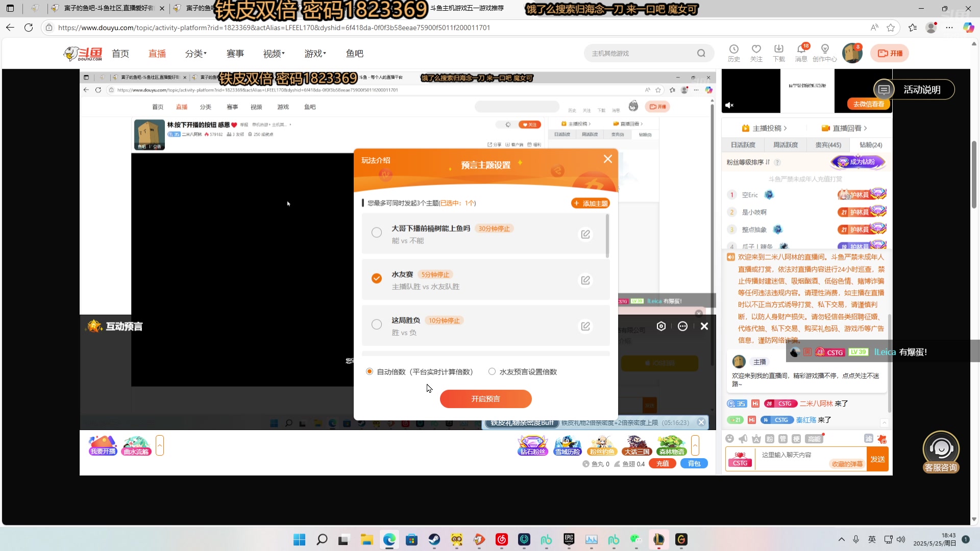Open the Windows Start menu
The image size is (980, 551).
[x=299, y=539]
